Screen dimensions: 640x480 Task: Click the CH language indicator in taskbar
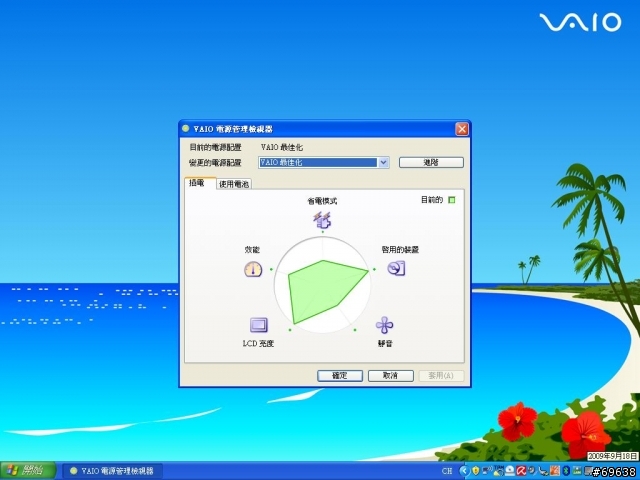coord(447,471)
